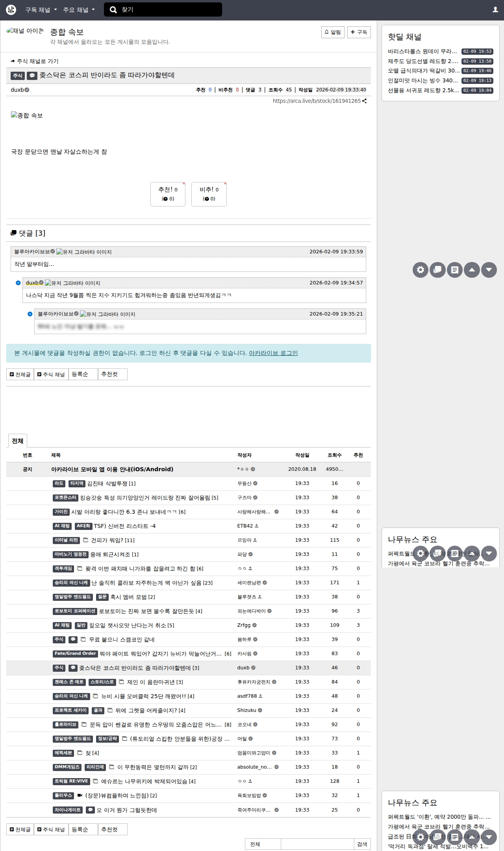Click the share icon beside the post URL

click(x=365, y=101)
